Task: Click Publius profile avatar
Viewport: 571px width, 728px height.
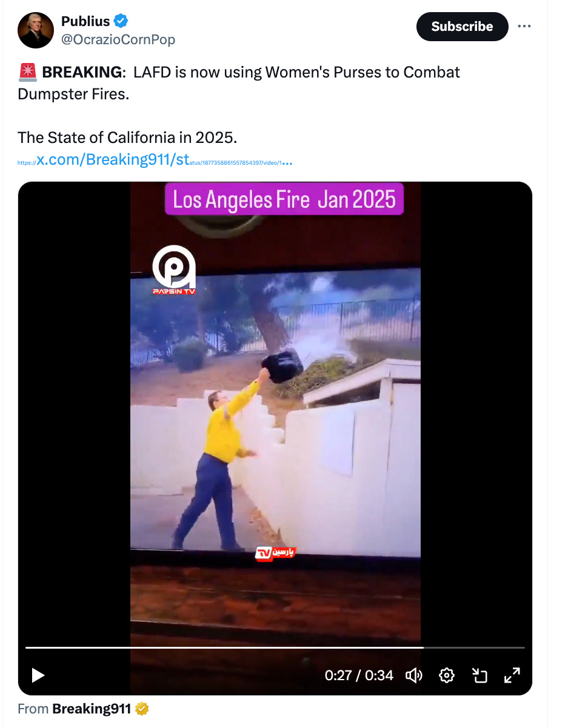Action: [x=36, y=30]
